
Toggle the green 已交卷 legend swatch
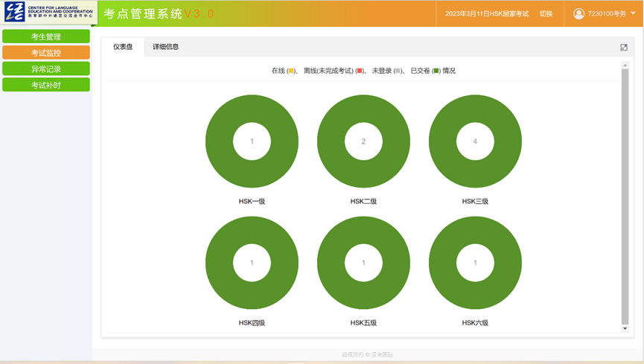click(436, 71)
